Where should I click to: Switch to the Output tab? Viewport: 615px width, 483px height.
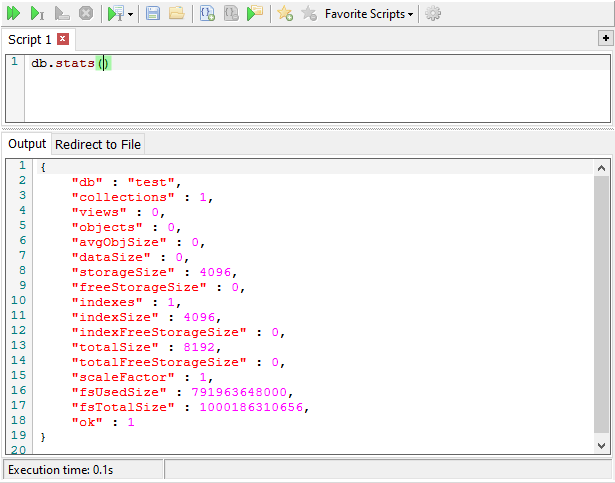point(27,144)
